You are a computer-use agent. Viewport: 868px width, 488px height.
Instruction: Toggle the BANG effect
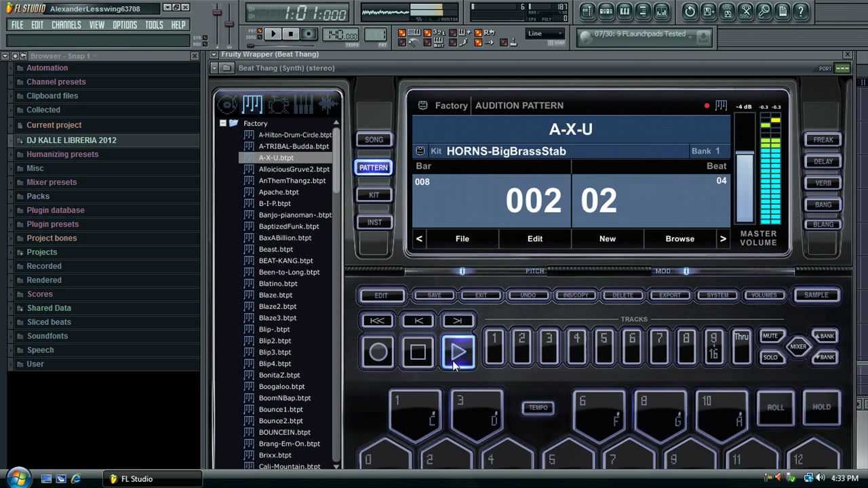pyautogui.click(x=823, y=205)
